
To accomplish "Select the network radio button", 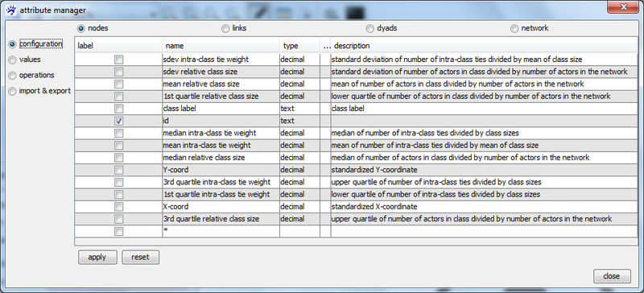I will [x=514, y=28].
